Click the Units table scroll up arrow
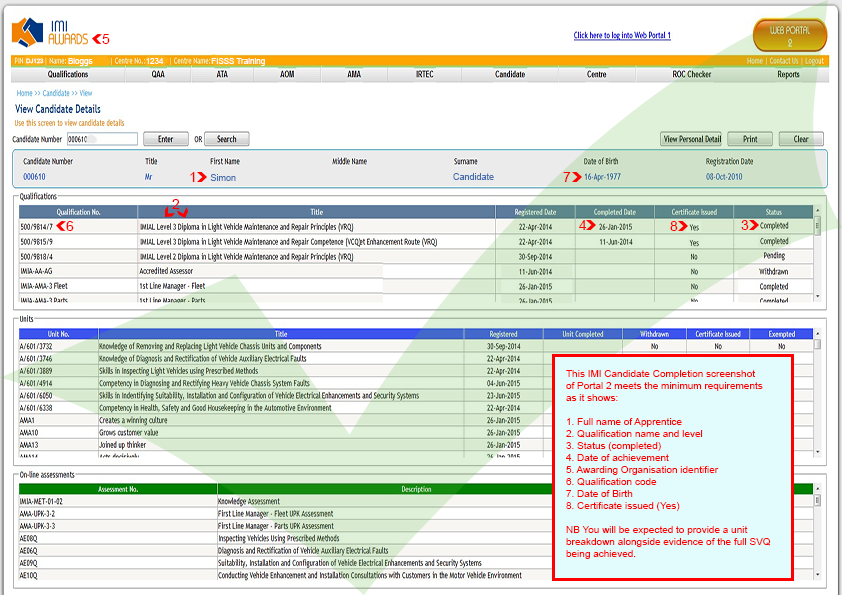 818,333
